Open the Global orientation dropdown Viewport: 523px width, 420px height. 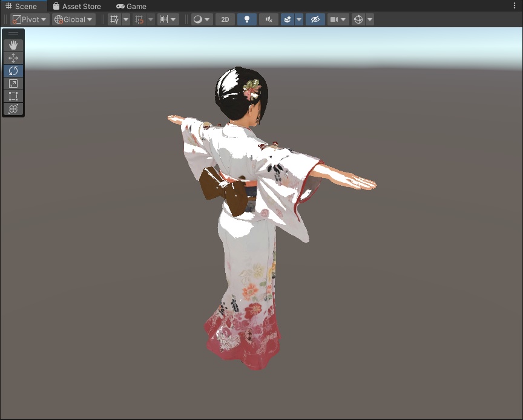pos(73,19)
